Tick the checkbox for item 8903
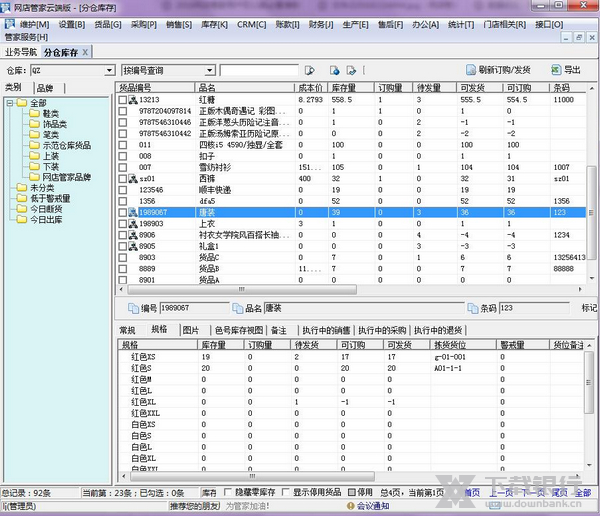The width and height of the screenshot is (600, 516). [122, 258]
